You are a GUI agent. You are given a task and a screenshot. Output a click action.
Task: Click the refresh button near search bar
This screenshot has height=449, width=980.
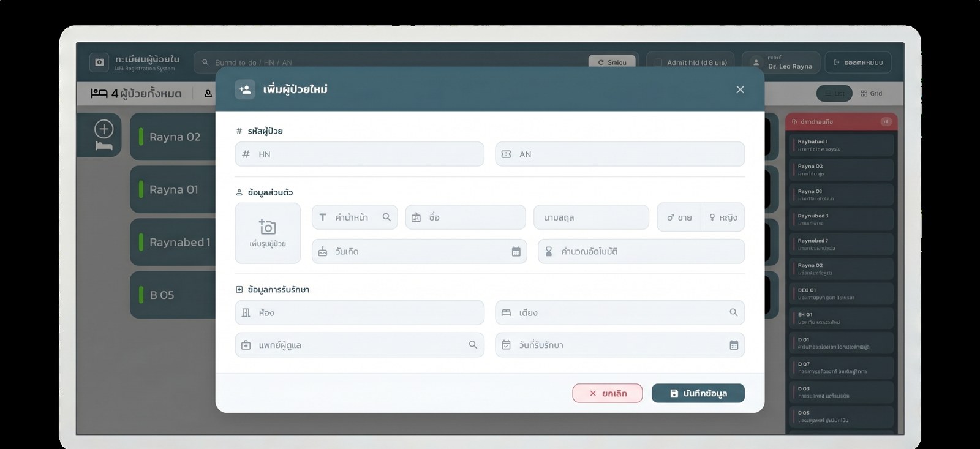point(612,62)
